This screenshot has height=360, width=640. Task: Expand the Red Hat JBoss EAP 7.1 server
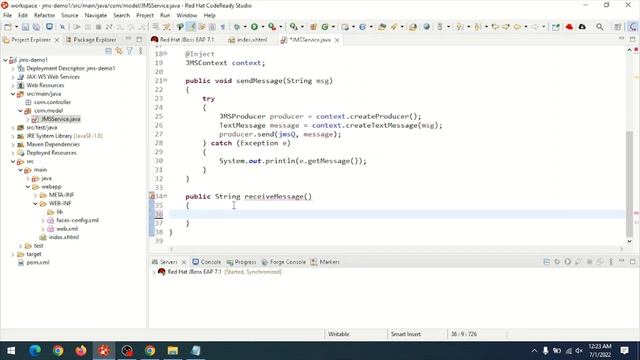coord(154,272)
